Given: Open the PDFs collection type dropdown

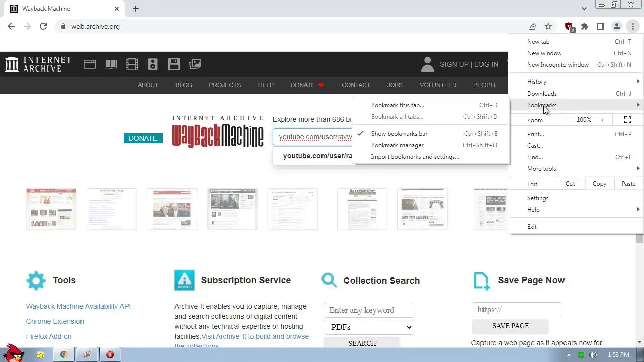Looking at the screenshot, I should [369, 327].
